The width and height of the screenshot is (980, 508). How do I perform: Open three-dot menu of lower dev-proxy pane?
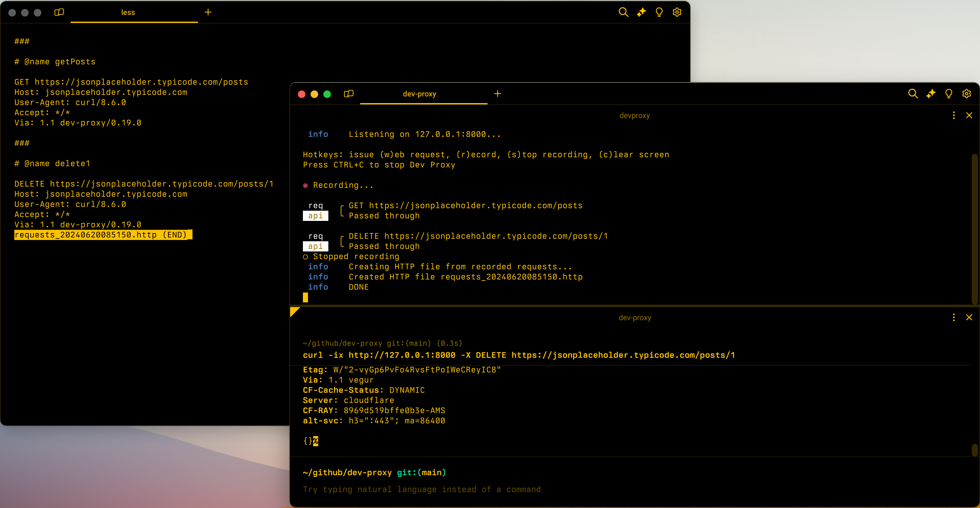coord(953,317)
